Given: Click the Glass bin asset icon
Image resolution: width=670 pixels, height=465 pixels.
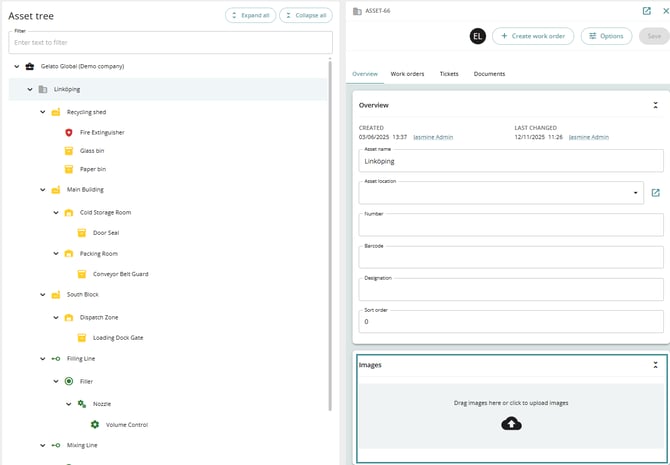Looking at the screenshot, I should pos(69,151).
